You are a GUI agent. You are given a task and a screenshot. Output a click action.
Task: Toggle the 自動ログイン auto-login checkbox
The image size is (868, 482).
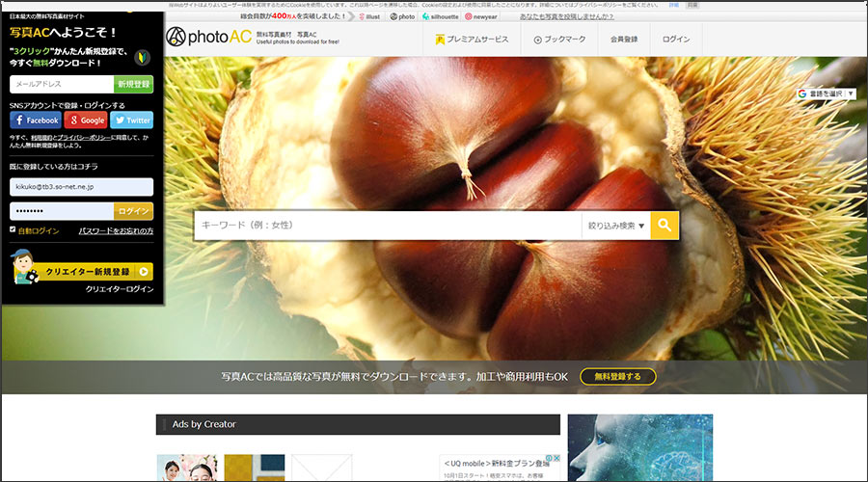pyautogui.click(x=14, y=230)
